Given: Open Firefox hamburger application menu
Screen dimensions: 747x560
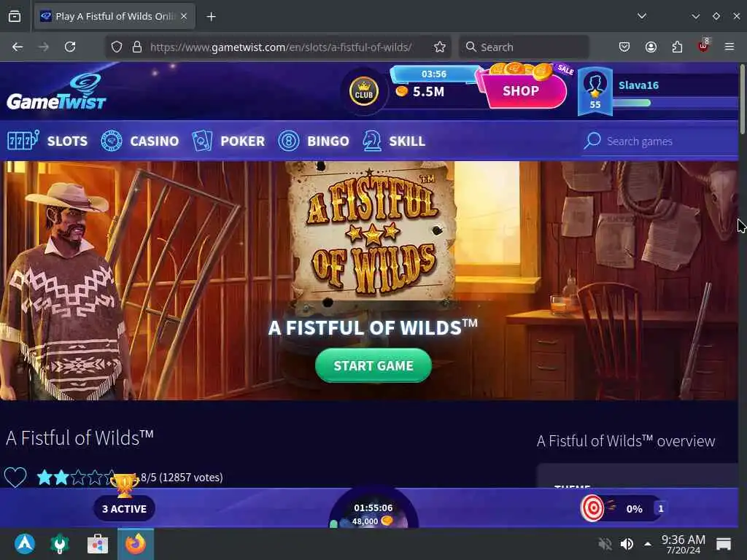Looking at the screenshot, I should click(x=729, y=47).
